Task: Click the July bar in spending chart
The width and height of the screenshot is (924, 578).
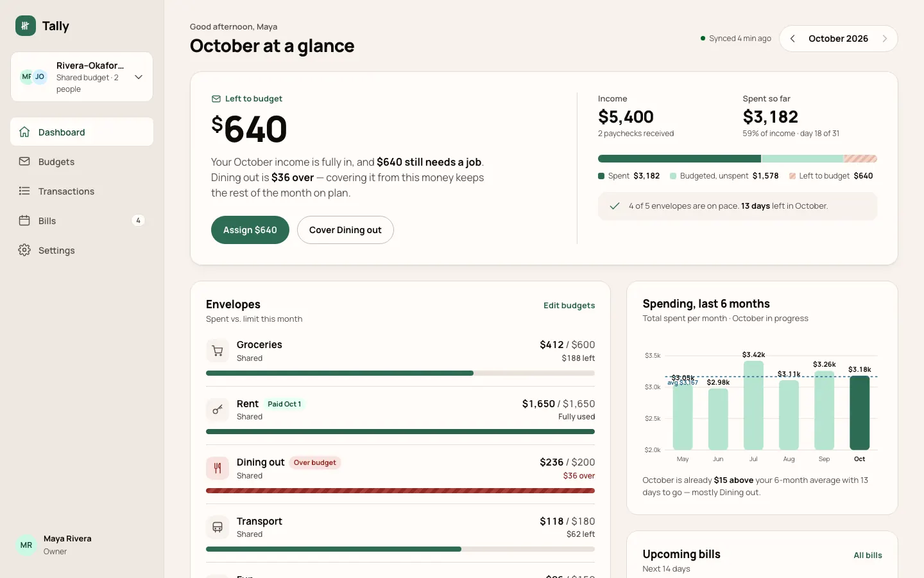Action: [753, 405]
